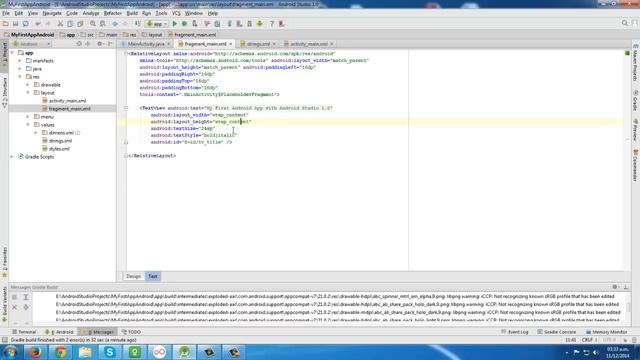Open the Android project view dropdown
This screenshot has width=640, height=360.
pyautogui.click(x=31, y=44)
